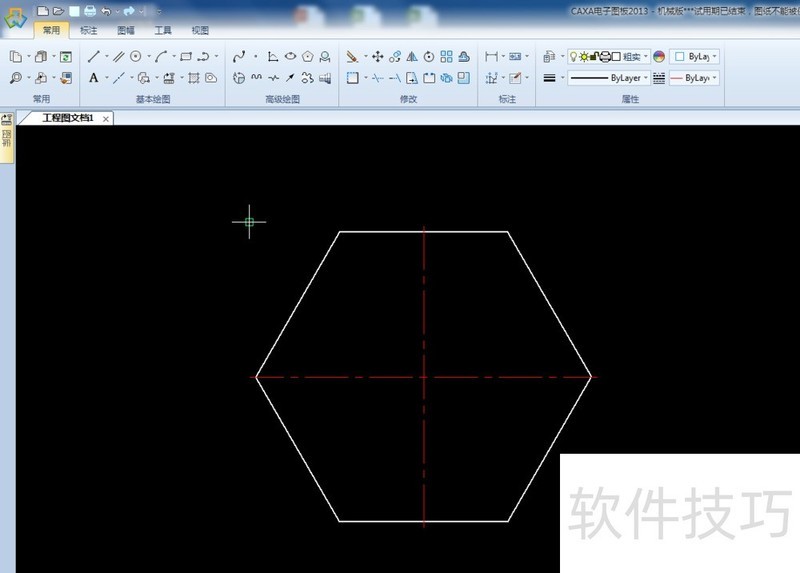Click the Print icon in quick access toolbar
Image resolution: width=800 pixels, height=573 pixels.
[90, 11]
